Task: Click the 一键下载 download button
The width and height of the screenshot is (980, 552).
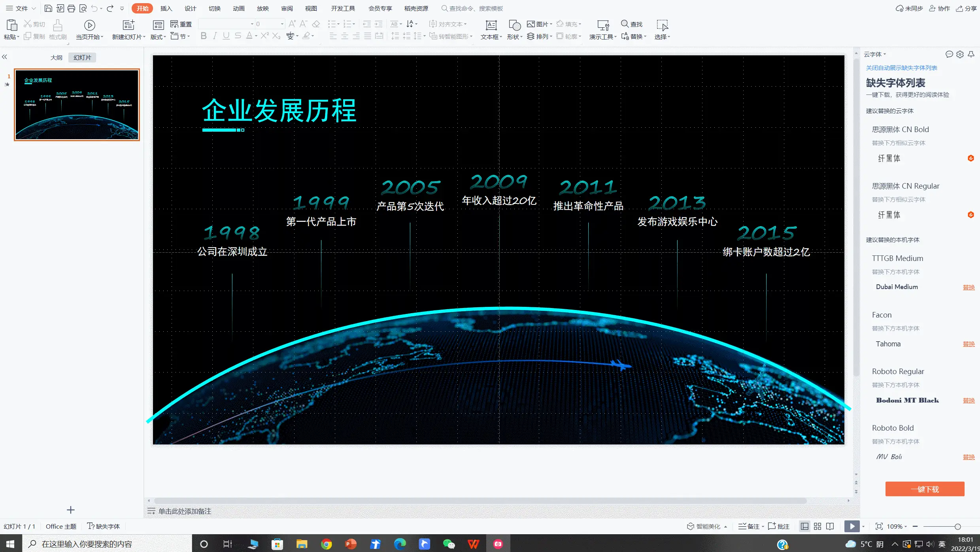Action: click(x=925, y=489)
